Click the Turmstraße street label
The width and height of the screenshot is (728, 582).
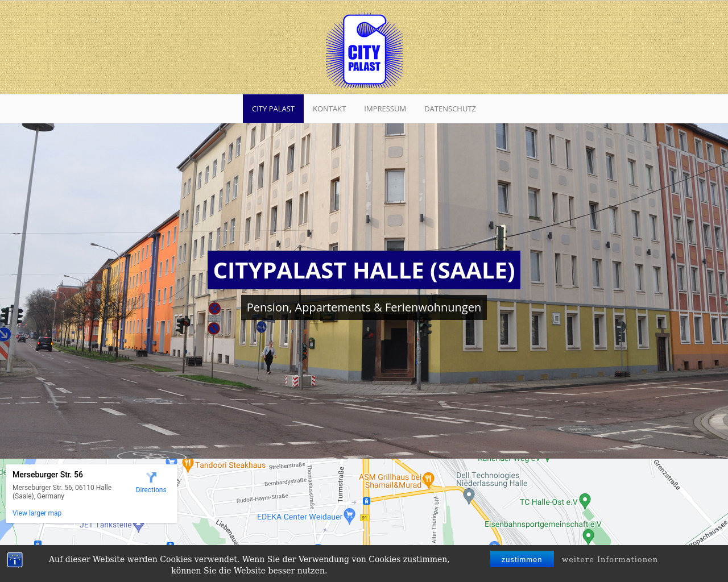click(x=341, y=485)
